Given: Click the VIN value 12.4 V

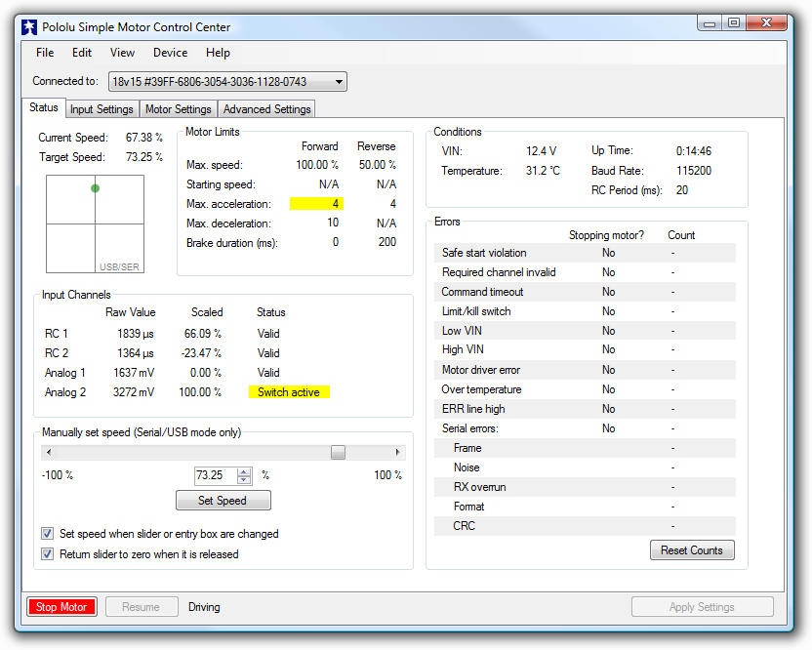Looking at the screenshot, I should point(541,151).
